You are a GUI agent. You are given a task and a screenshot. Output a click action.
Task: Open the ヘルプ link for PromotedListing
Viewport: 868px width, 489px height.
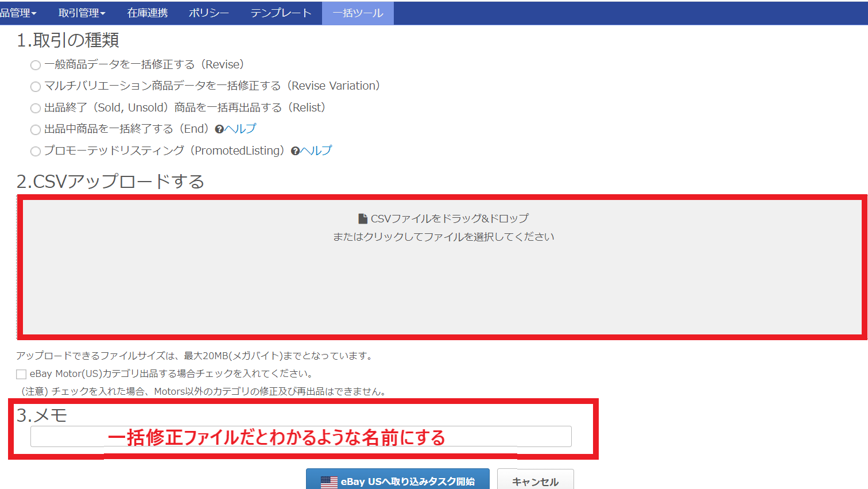coord(316,151)
